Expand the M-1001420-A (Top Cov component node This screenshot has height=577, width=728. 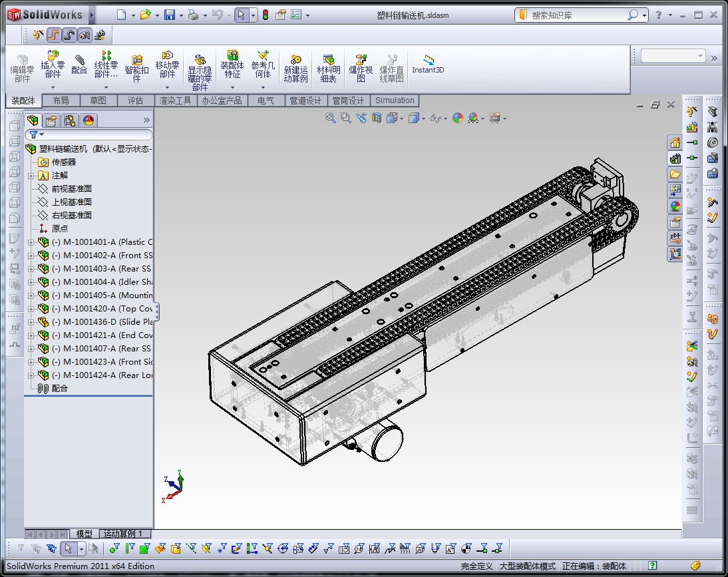coord(31,309)
